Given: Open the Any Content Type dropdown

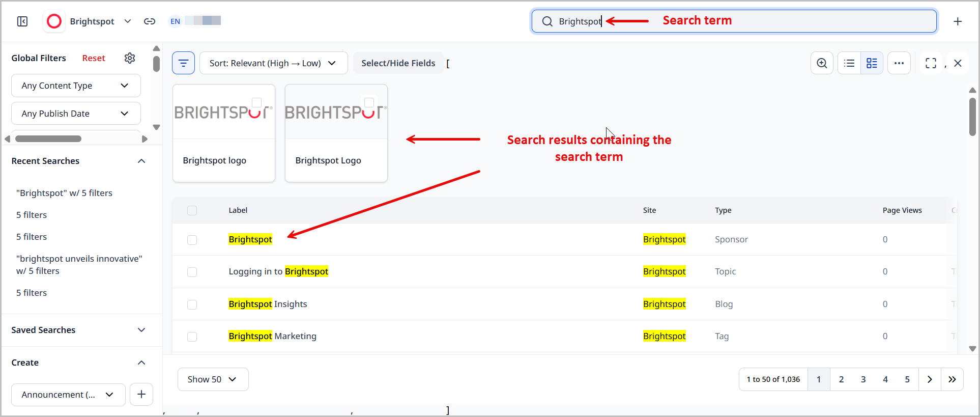Looking at the screenshot, I should 76,86.
